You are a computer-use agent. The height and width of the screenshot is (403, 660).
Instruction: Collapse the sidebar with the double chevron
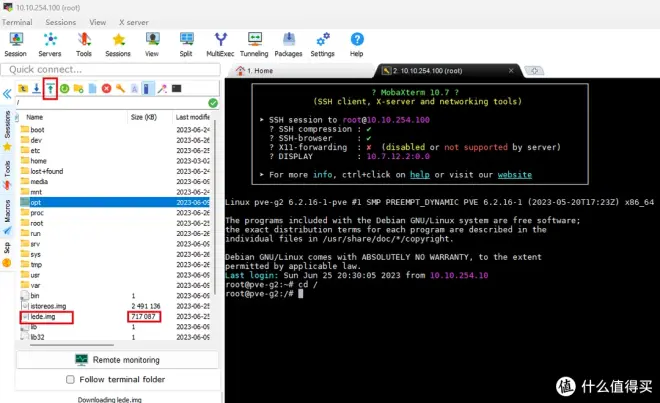pyautogui.click(x=7, y=93)
